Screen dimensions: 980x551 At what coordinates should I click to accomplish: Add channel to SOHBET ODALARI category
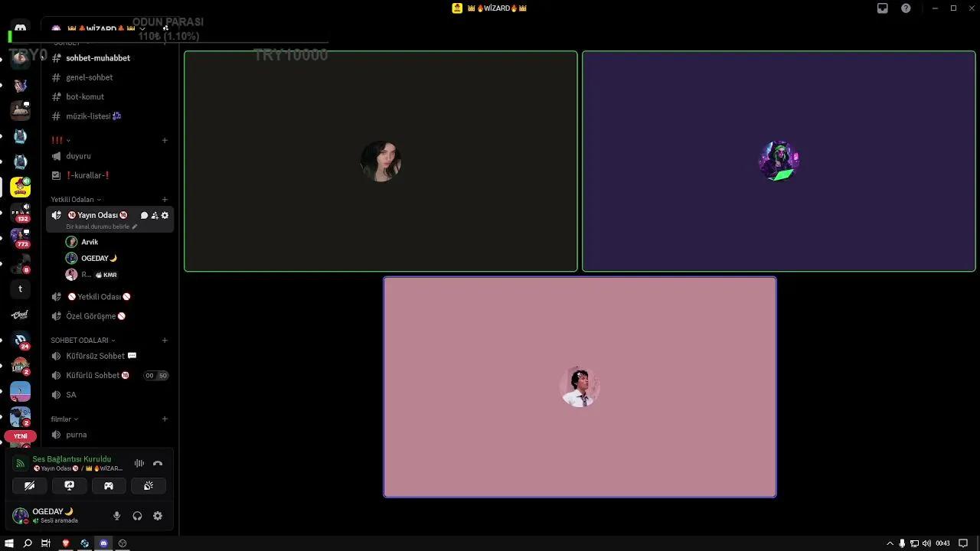point(165,341)
